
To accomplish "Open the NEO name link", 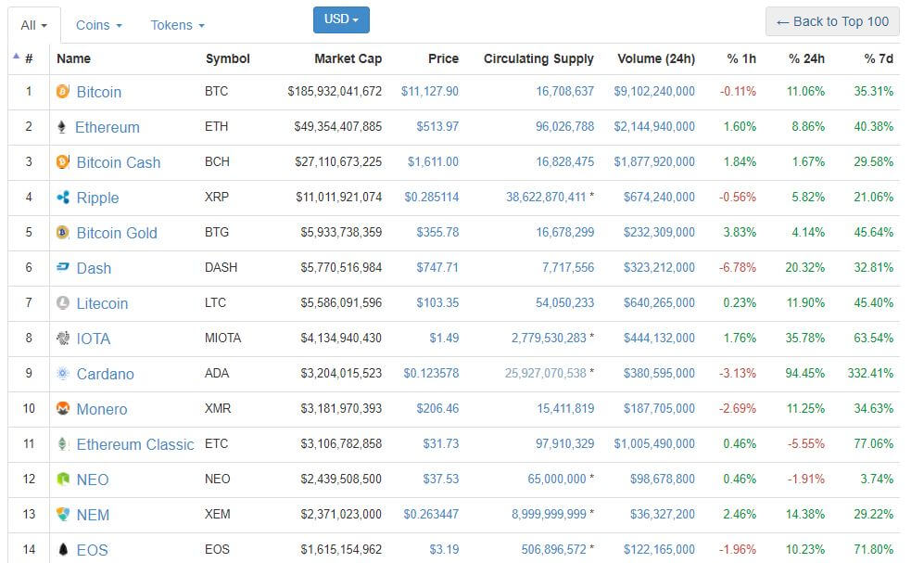I will click(93, 480).
